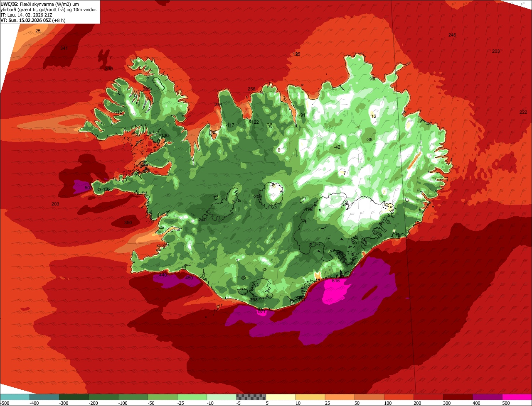
Task: Click the map value 616 off the south coast
Action: pyautogui.click(x=336, y=281)
